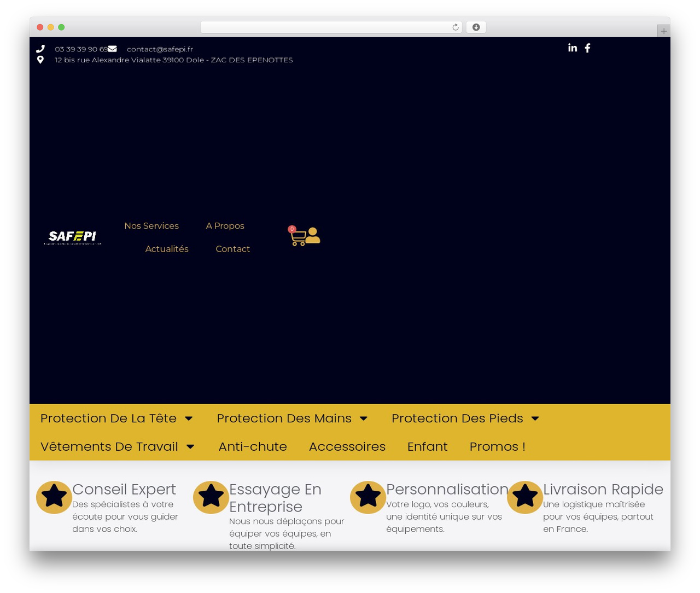Click the Personnalisation heading
This screenshot has height=593, width=700.
pyautogui.click(x=447, y=489)
